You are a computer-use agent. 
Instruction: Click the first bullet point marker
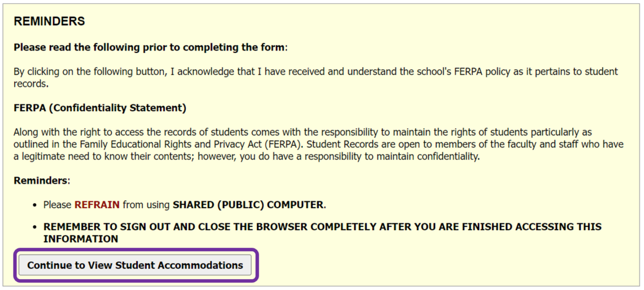pos(36,205)
